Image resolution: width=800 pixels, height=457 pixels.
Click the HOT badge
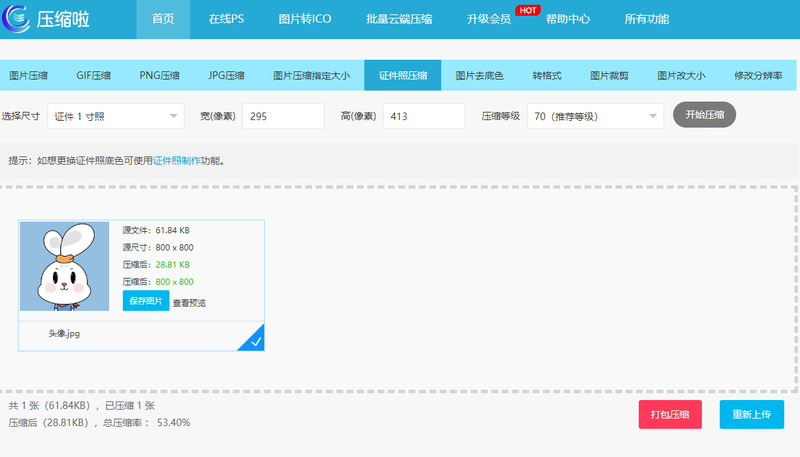point(527,10)
